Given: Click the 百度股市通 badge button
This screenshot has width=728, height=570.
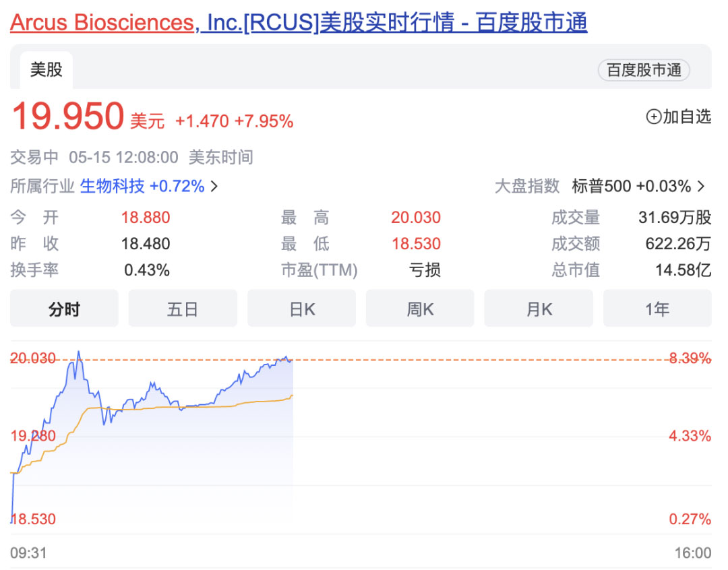Looking at the screenshot, I should (x=644, y=70).
